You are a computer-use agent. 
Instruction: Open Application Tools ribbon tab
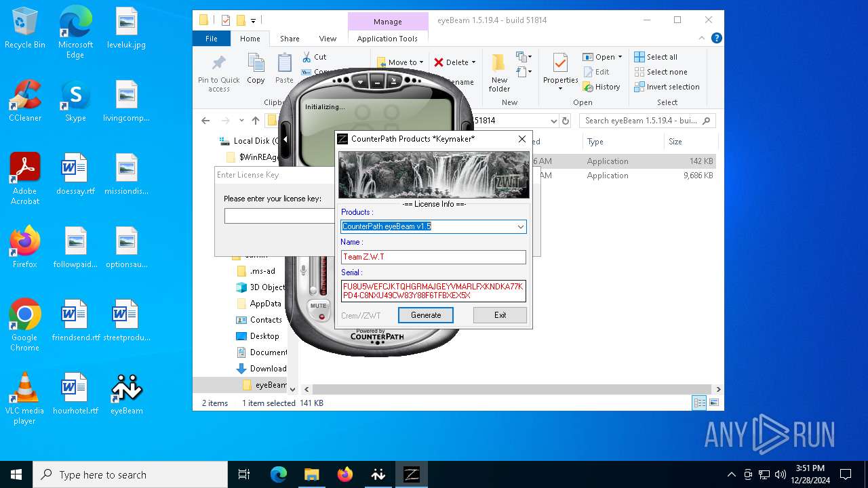(387, 39)
